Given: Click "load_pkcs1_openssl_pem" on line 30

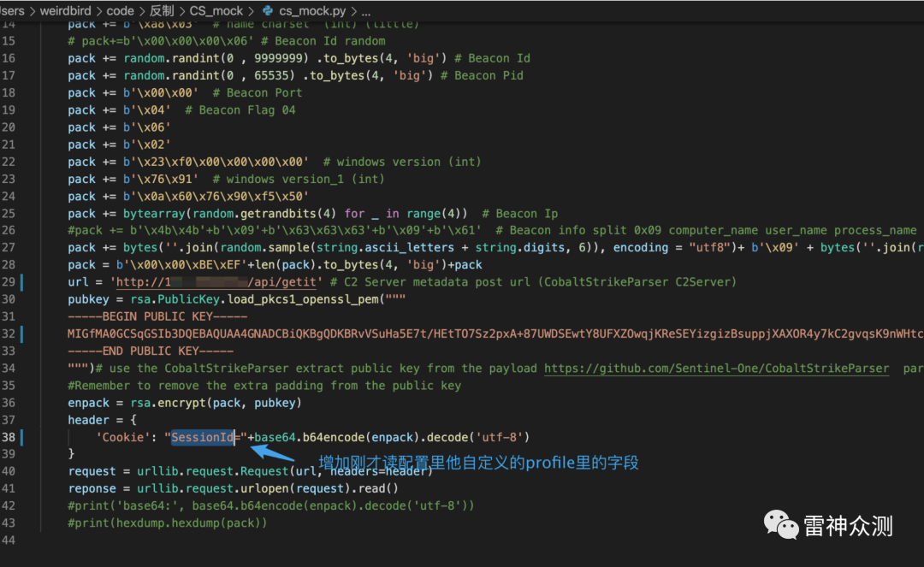Looking at the screenshot, I should (x=303, y=299).
